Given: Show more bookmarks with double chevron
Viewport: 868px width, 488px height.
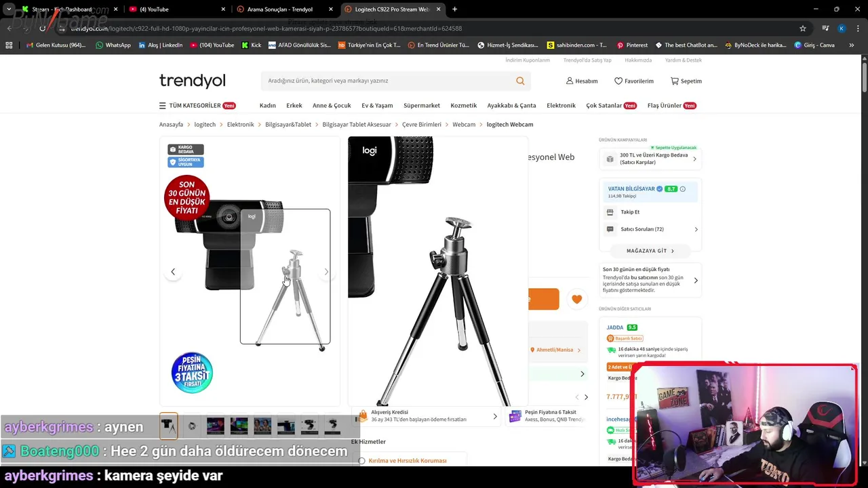Looking at the screenshot, I should [x=852, y=45].
